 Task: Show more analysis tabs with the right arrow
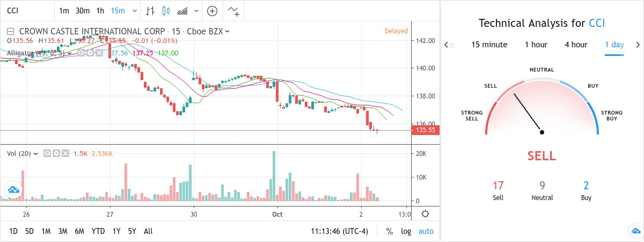pyautogui.click(x=638, y=45)
